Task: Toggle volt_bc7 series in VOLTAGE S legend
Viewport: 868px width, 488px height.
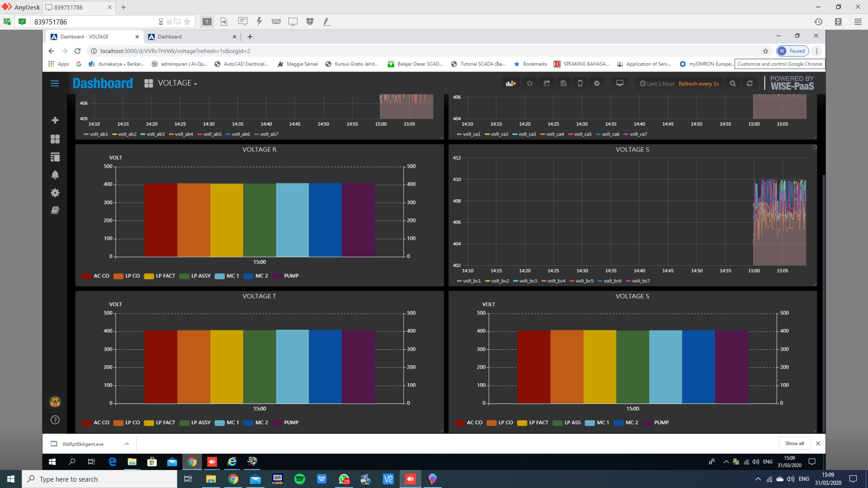Action: pyautogui.click(x=638, y=281)
